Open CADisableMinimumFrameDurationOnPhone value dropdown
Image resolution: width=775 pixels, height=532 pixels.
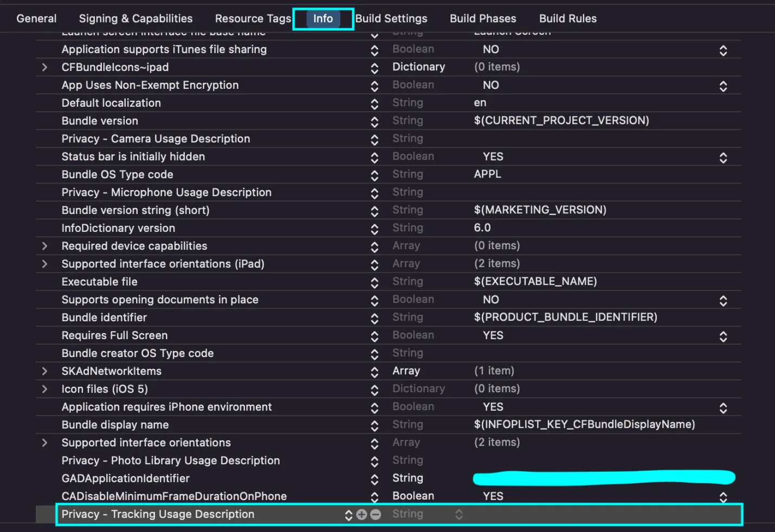pyautogui.click(x=723, y=497)
